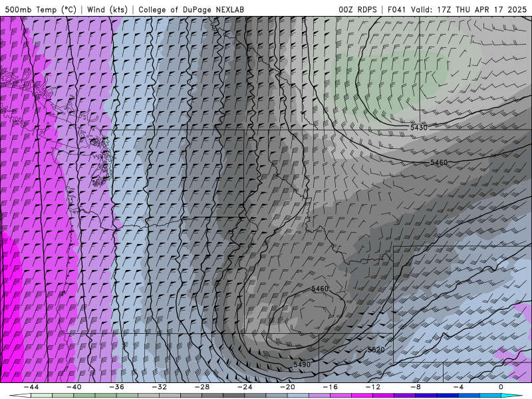
Task: Click the -24 color bar tick label
Action: pos(245,387)
